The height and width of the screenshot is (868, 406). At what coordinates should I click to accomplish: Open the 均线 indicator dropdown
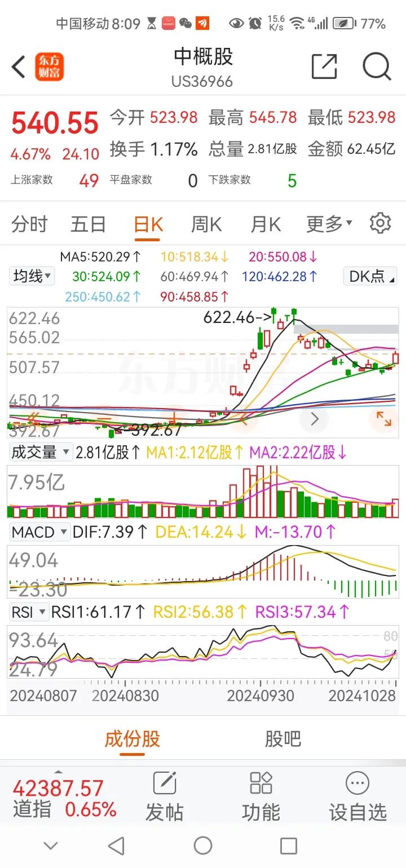(33, 276)
